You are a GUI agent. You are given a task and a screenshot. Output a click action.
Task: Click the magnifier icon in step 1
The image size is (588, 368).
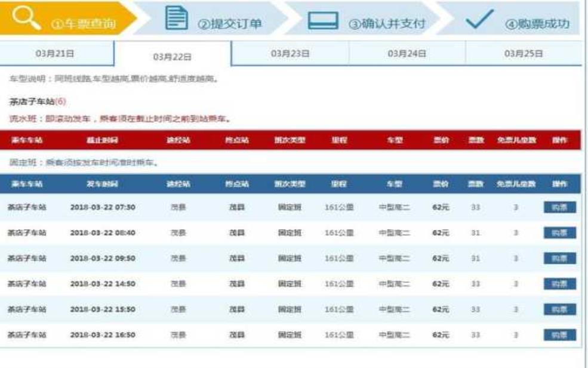[x=26, y=18]
